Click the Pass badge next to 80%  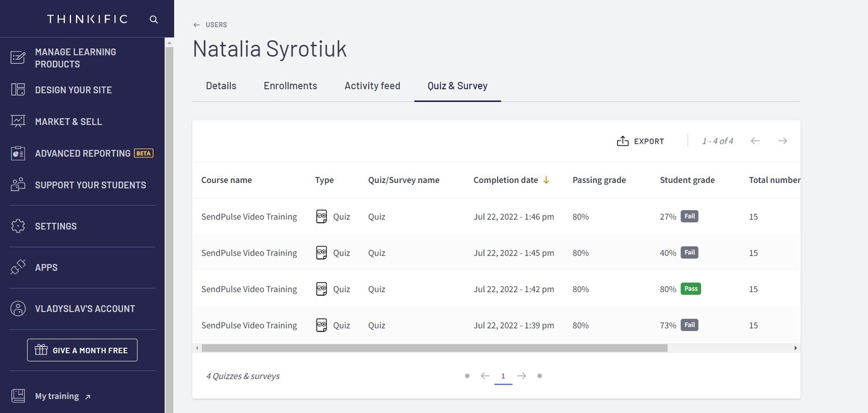pyautogui.click(x=691, y=289)
